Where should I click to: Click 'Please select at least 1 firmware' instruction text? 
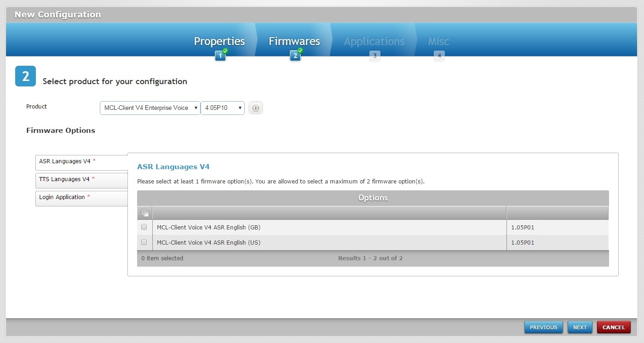tap(281, 182)
